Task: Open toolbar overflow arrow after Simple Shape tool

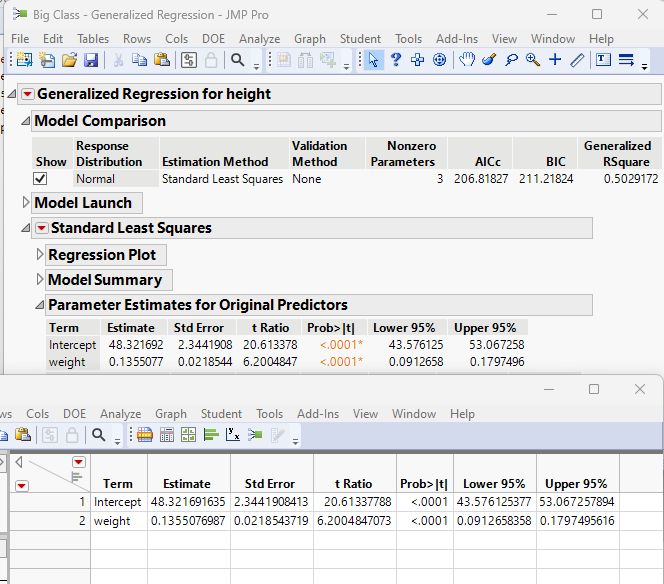Action: (645, 66)
